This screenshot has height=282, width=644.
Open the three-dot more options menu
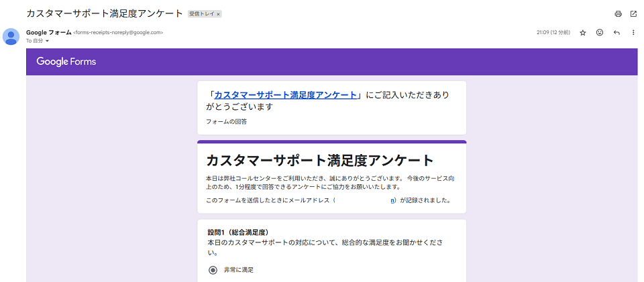[x=633, y=33]
